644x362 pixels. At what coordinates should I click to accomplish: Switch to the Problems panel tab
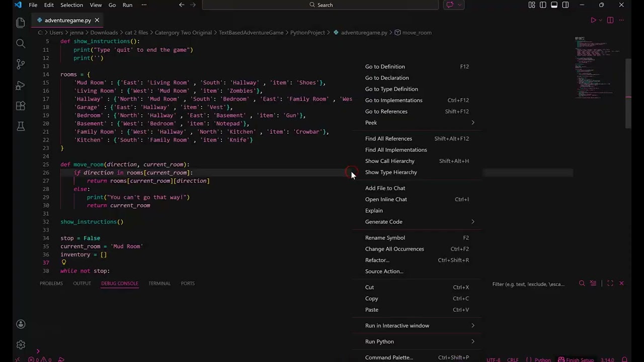point(51,284)
